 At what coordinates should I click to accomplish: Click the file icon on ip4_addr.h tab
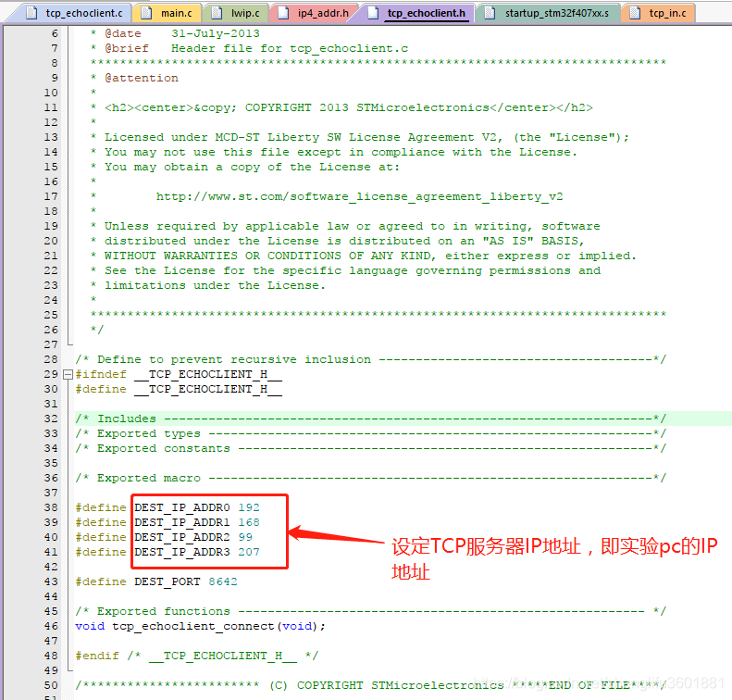pyautogui.click(x=283, y=13)
